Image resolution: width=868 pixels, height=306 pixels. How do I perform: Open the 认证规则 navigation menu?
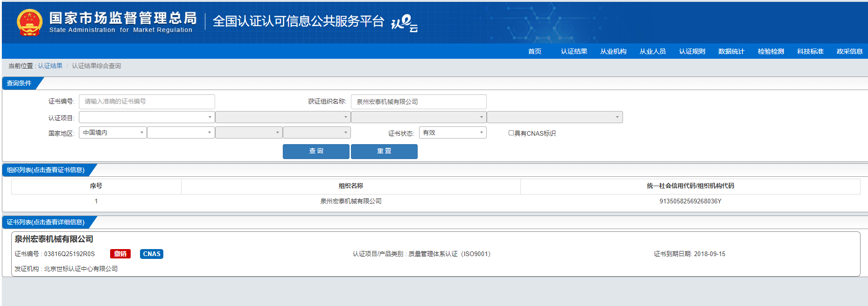pos(692,51)
